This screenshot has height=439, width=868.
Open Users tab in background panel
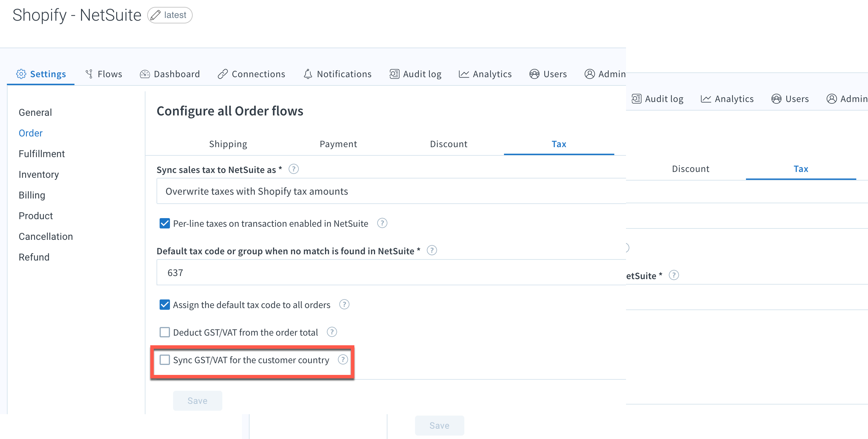click(x=790, y=99)
